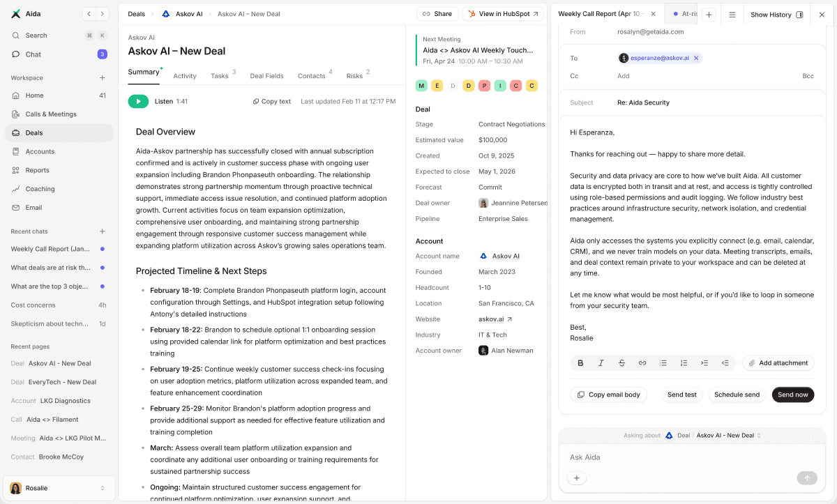Share this deal
Image resolution: width=837 pixels, height=504 pixels.
click(x=437, y=14)
